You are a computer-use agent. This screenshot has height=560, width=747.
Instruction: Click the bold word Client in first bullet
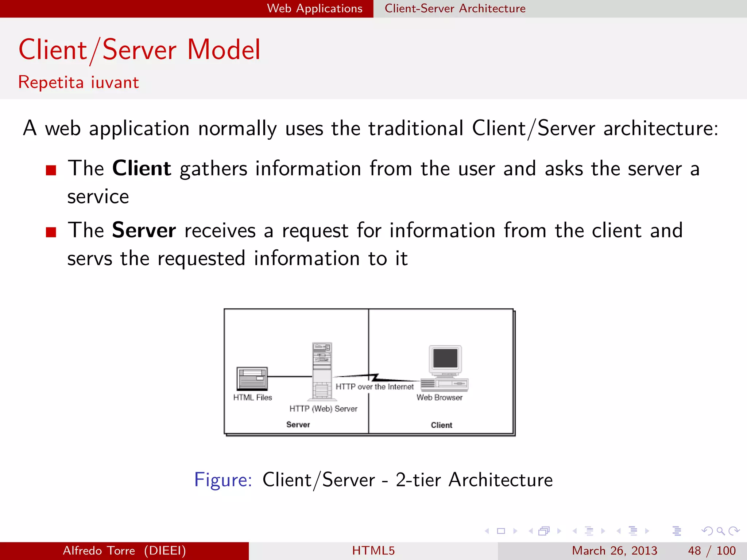click(142, 168)
